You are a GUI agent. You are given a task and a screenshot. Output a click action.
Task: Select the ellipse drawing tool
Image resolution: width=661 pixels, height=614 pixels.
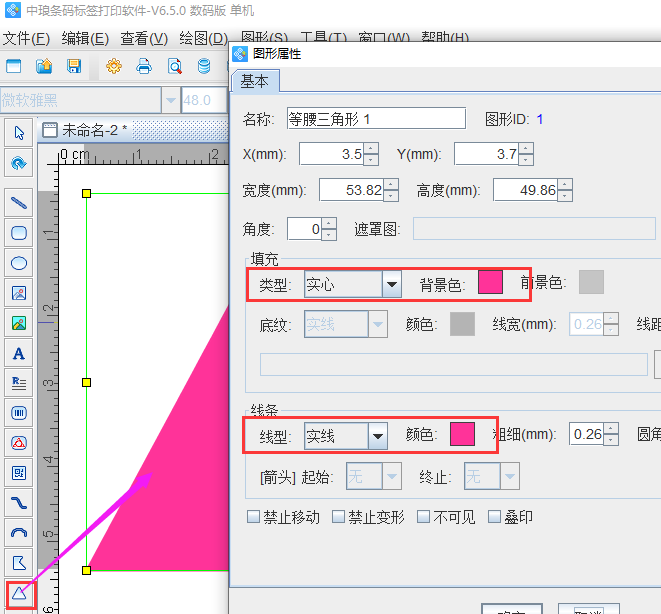pyautogui.click(x=19, y=263)
